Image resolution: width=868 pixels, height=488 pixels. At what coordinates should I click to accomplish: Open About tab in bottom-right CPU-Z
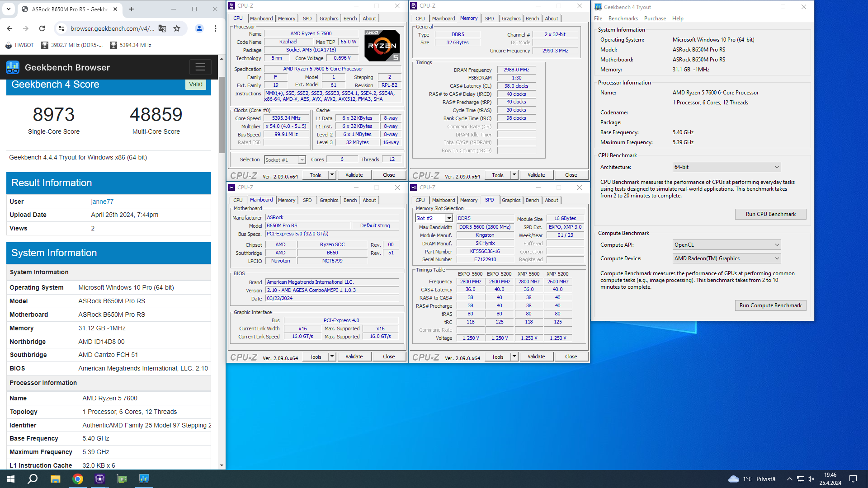click(x=551, y=200)
